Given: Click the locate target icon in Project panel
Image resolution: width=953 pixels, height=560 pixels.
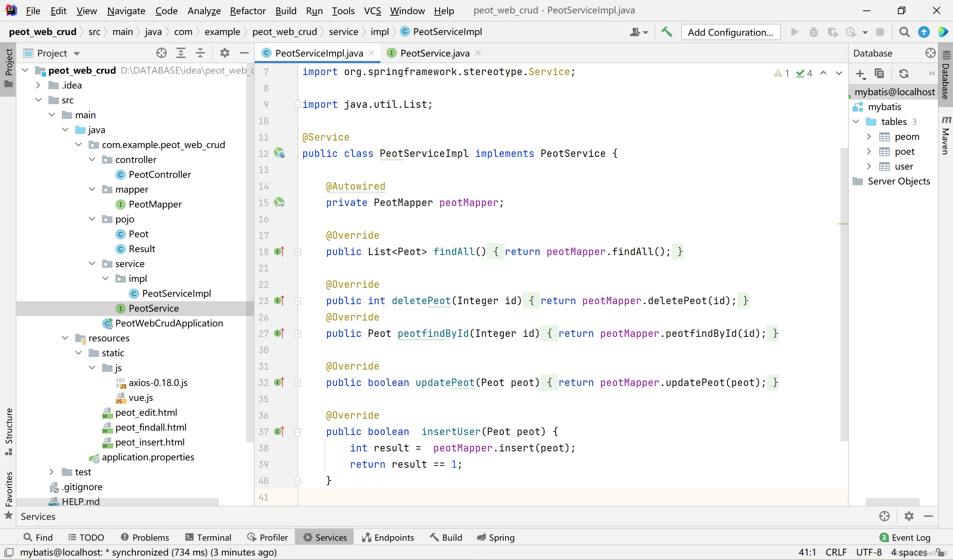Looking at the screenshot, I should coord(162,53).
